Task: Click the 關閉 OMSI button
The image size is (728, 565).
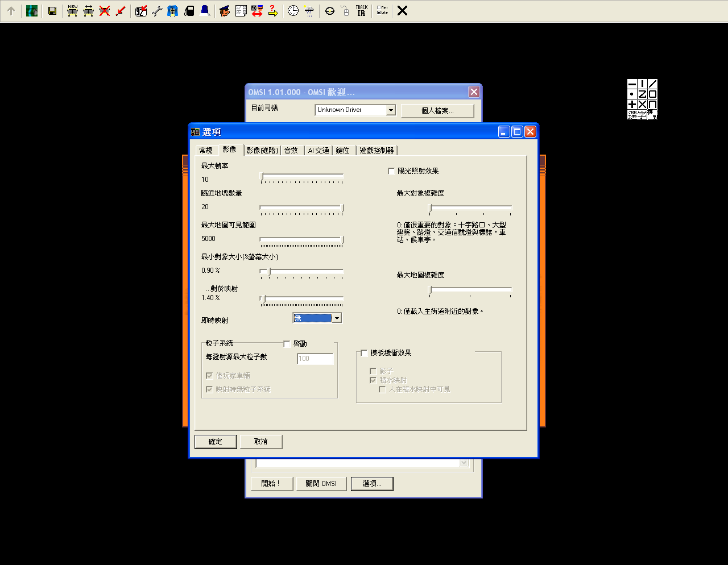Action: click(x=321, y=484)
